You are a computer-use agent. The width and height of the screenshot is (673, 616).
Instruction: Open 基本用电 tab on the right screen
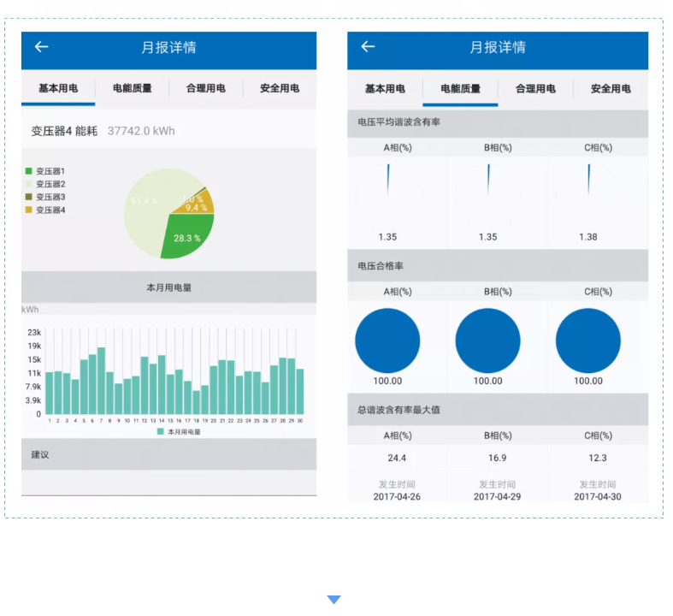pyautogui.click(x=385, y=88)
